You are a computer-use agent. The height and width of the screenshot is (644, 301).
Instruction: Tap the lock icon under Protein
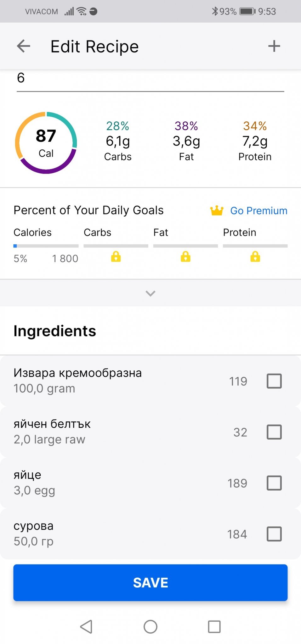point(255,257)
